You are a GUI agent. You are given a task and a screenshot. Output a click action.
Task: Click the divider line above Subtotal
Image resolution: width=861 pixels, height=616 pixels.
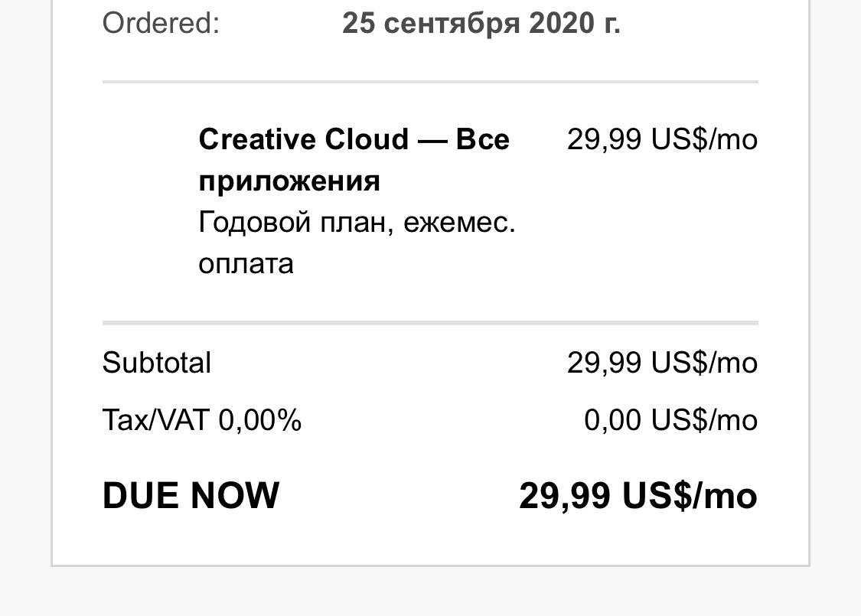(x=430, y=323)
